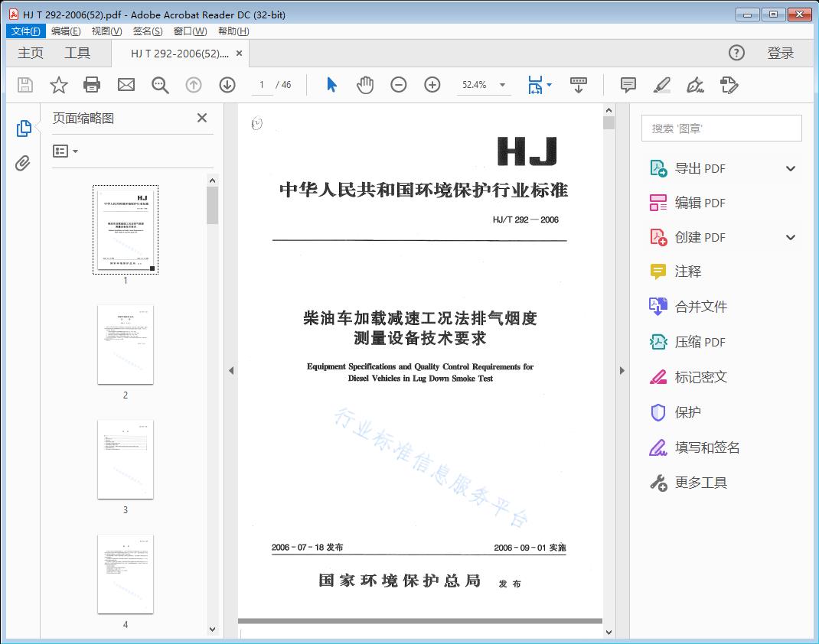Image resolution: width=819 pixels, height=644 pixels.
Task: Click the print file icon
Action: 92,85
